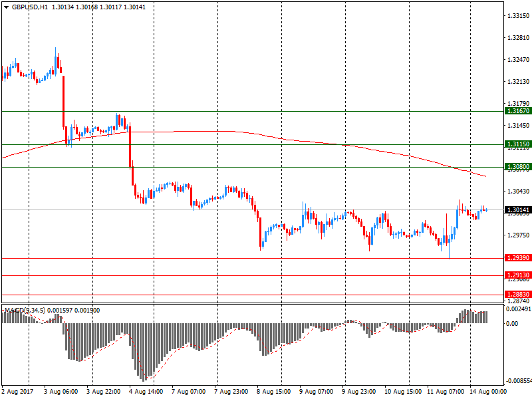532x399 pixels.
Task: Click the 1.32810 price scale value
Action: click(519, 38)
